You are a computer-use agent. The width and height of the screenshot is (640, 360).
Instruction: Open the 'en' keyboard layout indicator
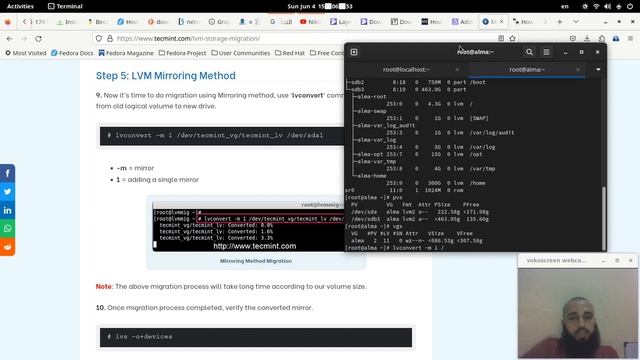(564, 6)
